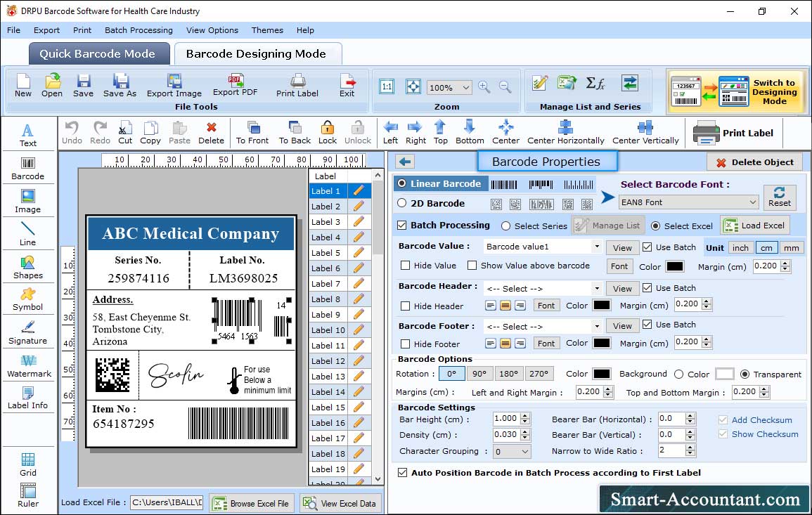Screen dimensions: 812x515
Task: Click Load Excel button
Action: (755, 225)
